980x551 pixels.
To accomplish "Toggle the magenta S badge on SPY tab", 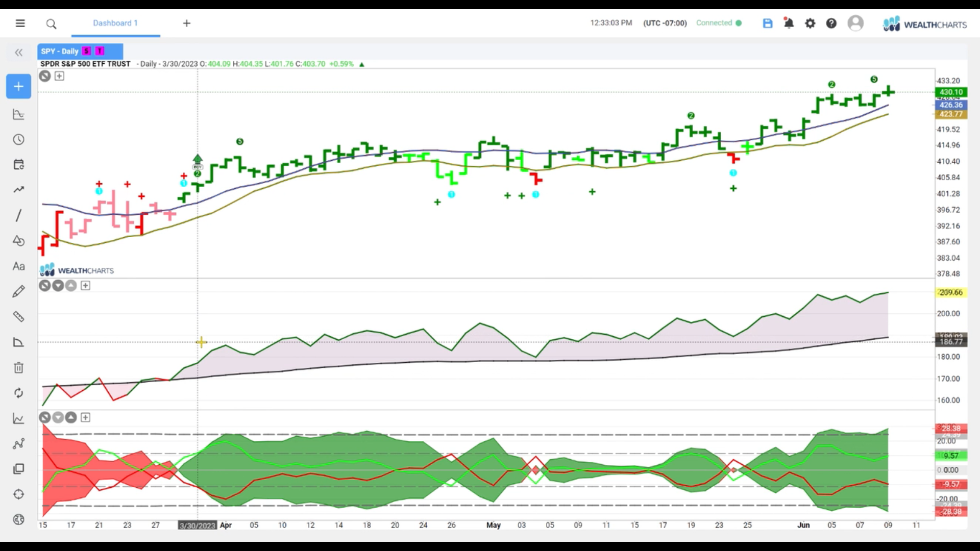I will 87,51.
